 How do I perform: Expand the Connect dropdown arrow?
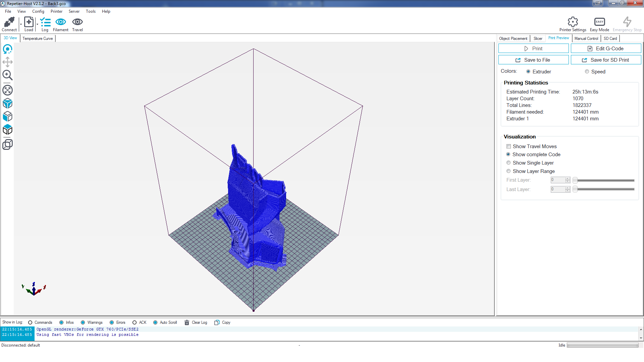(x=21, y=24)
